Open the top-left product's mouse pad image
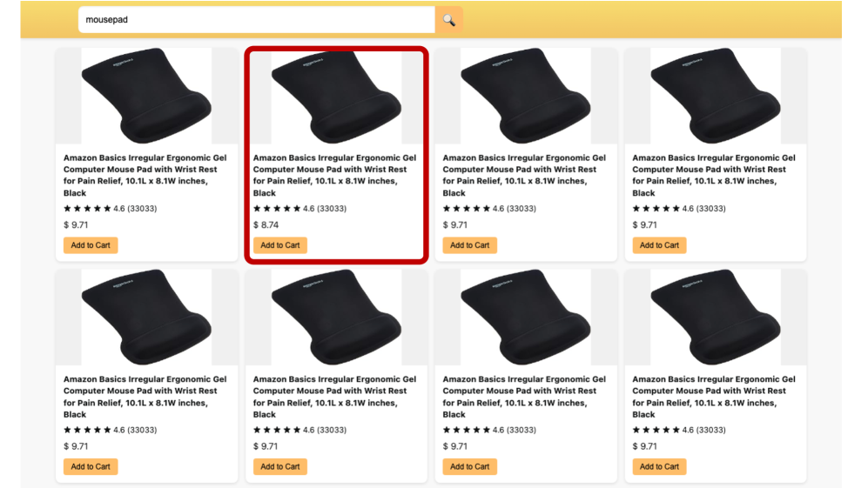Viewport: 868px width, 488px height. [x=146, y=96]
